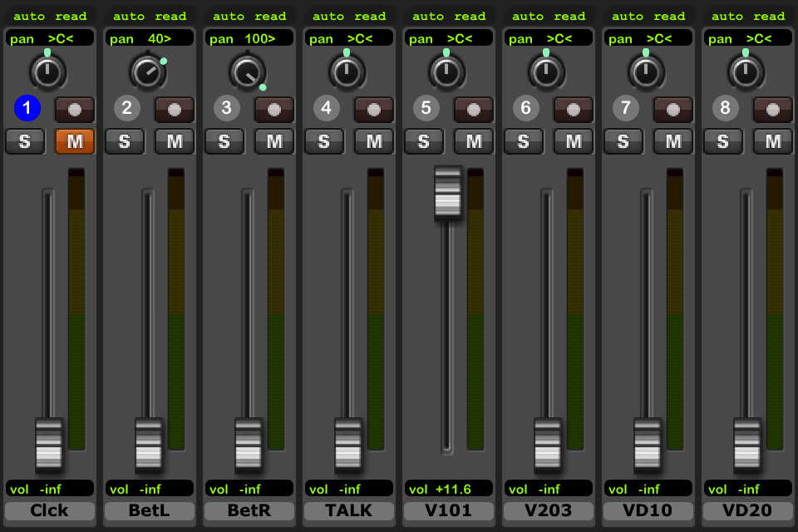This screenshot has width=798, height=532.
Task: Click the pan knob on track 2
Action: click(x=147, y=72)
